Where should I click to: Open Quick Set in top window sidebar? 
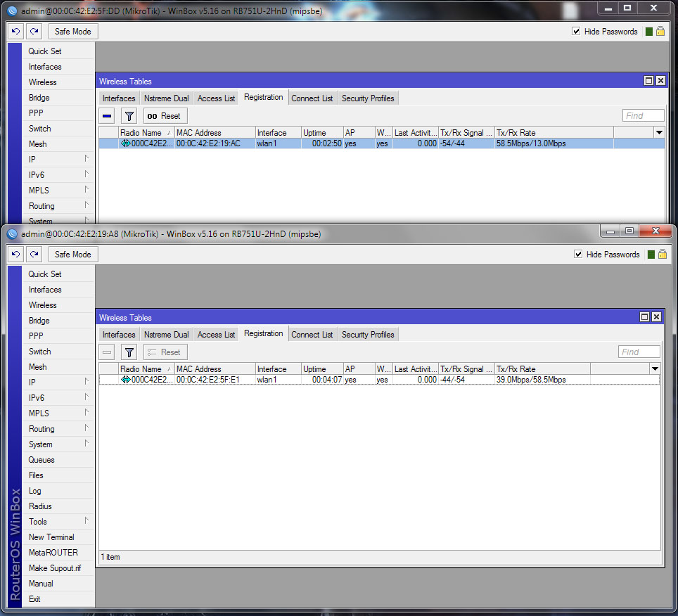(45, 51)
